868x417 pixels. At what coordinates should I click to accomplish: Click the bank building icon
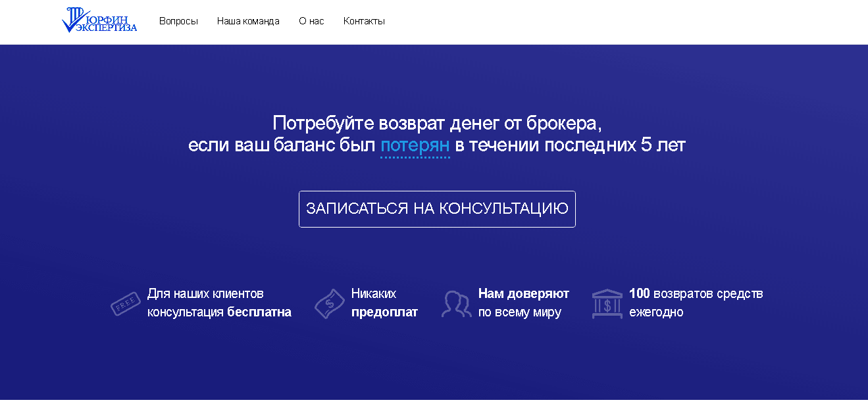[x=607, y=303]
